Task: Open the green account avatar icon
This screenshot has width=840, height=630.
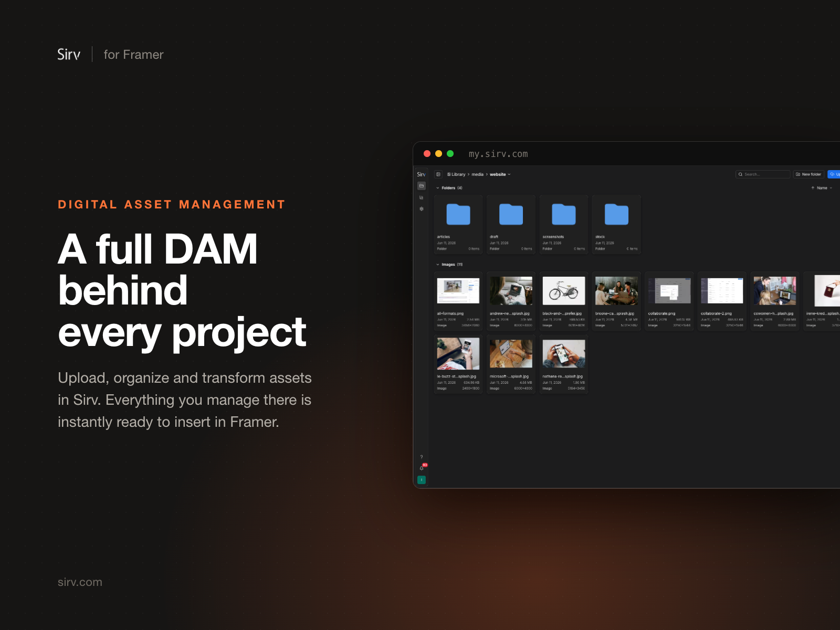Action: (x=421, y=480)
